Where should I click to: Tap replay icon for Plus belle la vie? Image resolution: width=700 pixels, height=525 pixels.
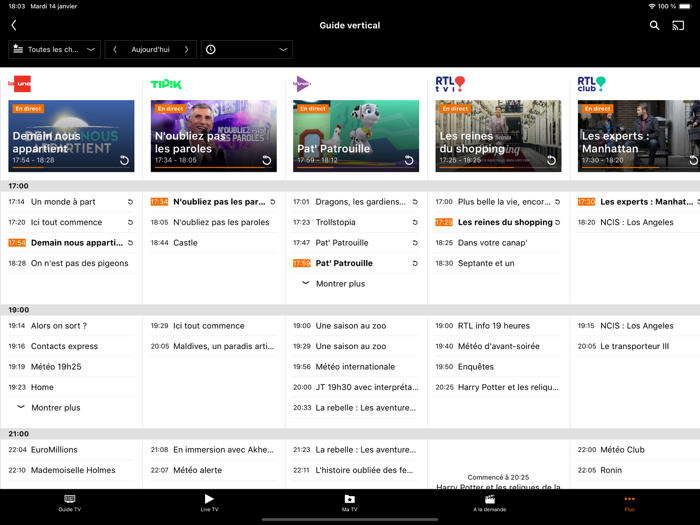point(558,202)
